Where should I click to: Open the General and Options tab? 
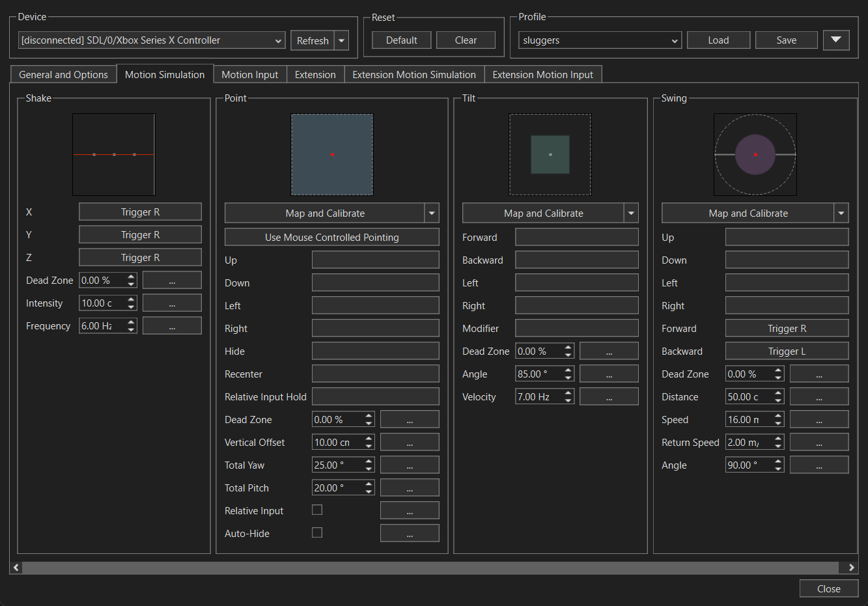pos(63,75)
